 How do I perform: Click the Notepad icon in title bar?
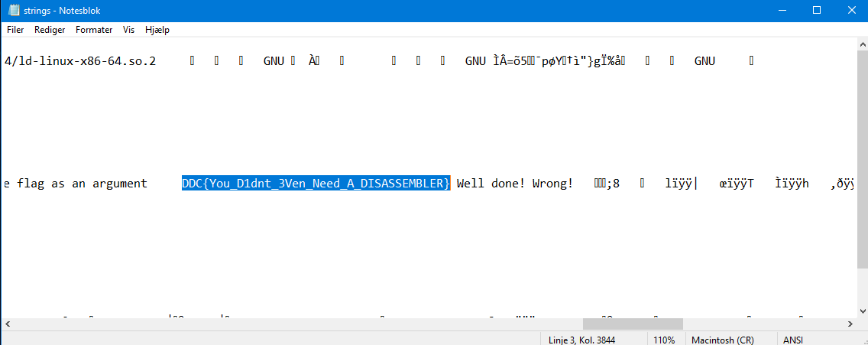(x=14, y=11)
